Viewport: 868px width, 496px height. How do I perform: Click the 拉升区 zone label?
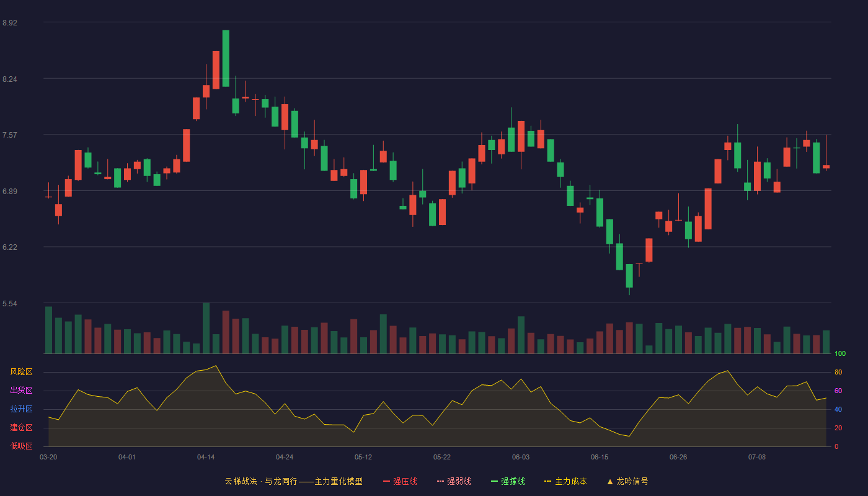click(x=21, y=409)
